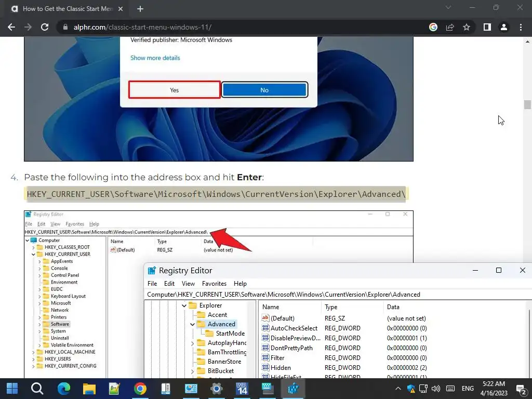532x399 pixels.
Task: Open the tab search dropdown in Chrome
Action: (448, 7)
